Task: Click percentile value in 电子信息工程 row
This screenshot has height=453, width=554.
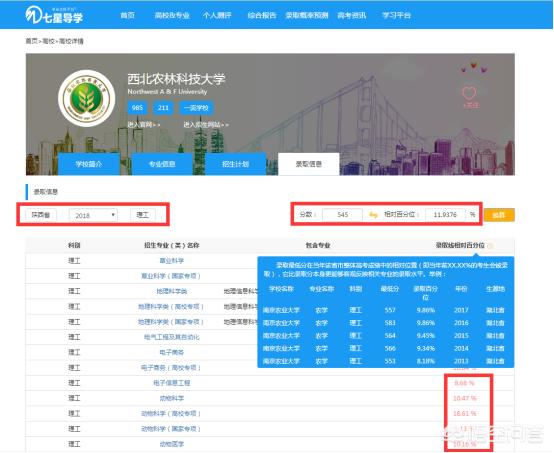Action: tap(464, 383)
